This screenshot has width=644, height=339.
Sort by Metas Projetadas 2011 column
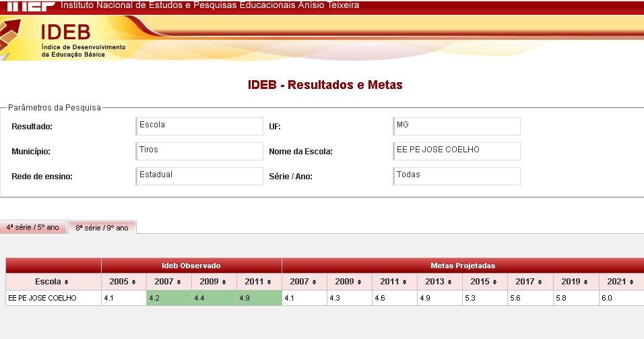click(x=395, y=282)
